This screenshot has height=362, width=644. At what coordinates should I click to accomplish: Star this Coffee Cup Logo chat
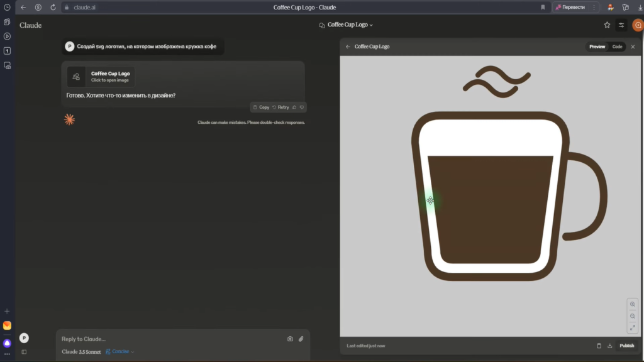coord(607,25)
